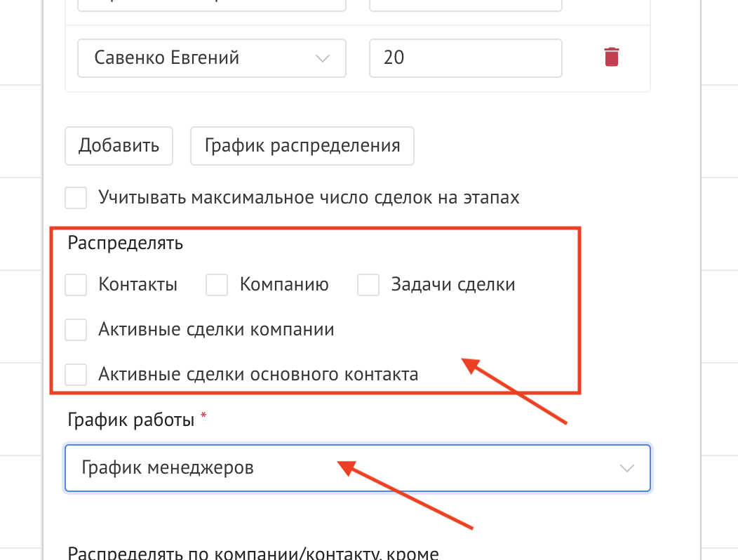
Task: Expand the Савенко Евгений dropdown chevron
Action: point(323,58)
